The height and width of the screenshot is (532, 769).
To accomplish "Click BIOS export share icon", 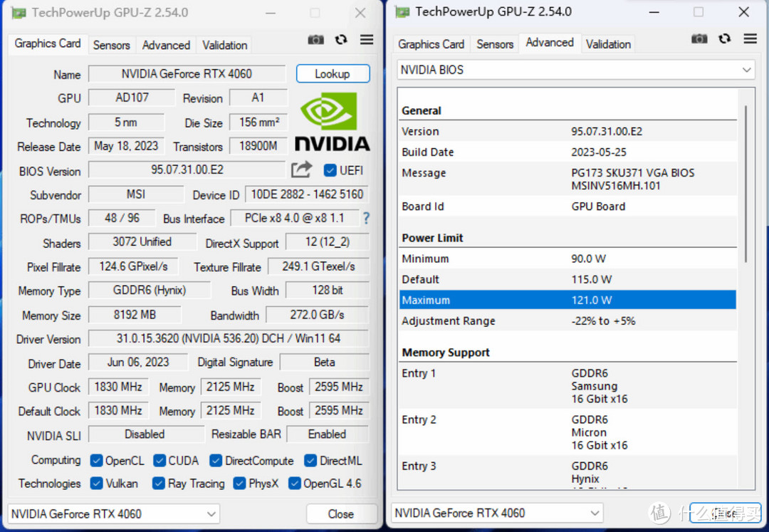I will (301, 169).
